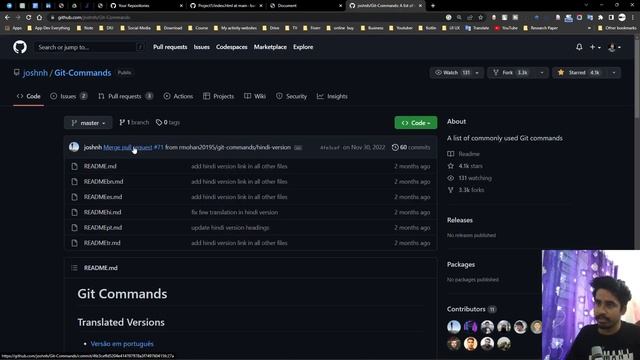
Task: Click the browser back arrow
Action: pyautogui.click(x=7, y=18)
